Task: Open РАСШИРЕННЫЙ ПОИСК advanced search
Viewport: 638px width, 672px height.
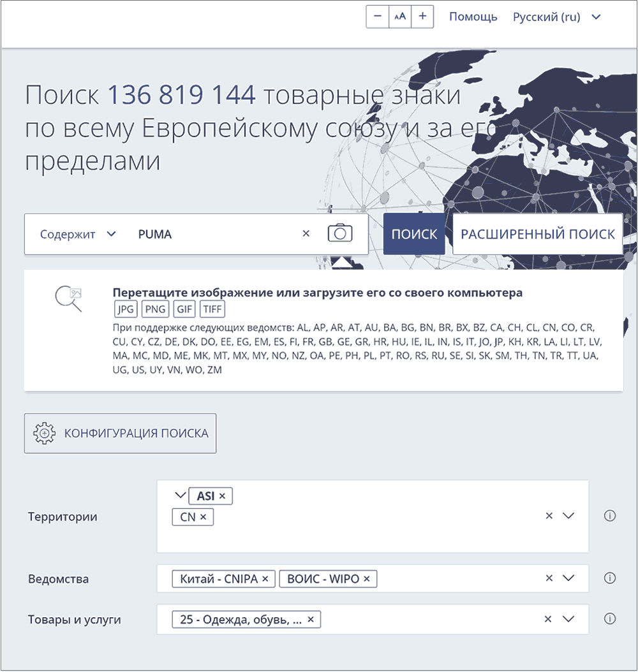Action: pos(537,233)
